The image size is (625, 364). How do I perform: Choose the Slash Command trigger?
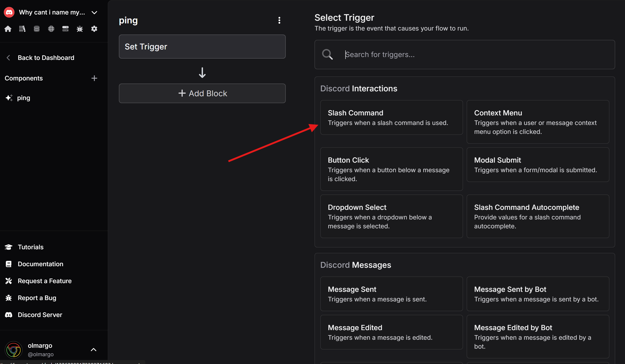coord(391,117)
